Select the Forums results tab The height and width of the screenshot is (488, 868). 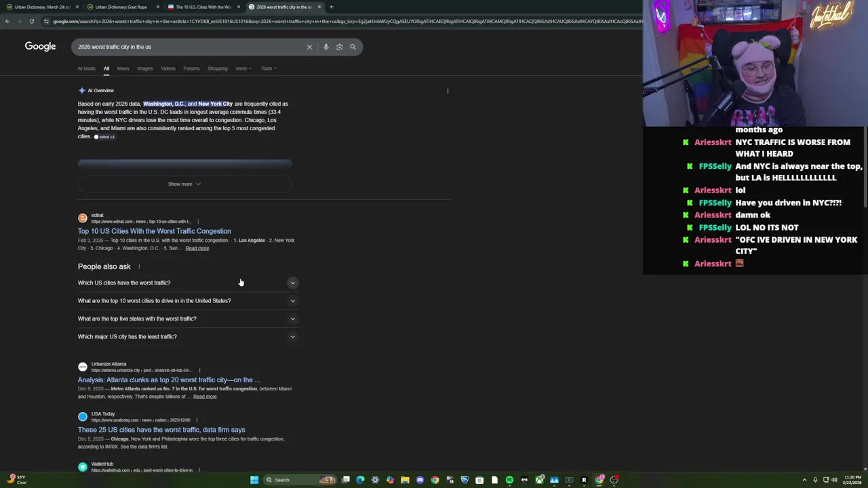click(191, 68)
